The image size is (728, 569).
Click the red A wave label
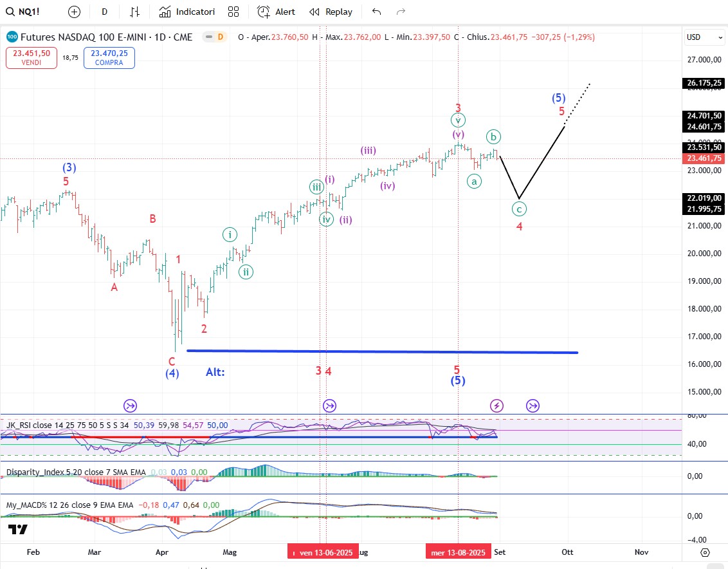114,288
